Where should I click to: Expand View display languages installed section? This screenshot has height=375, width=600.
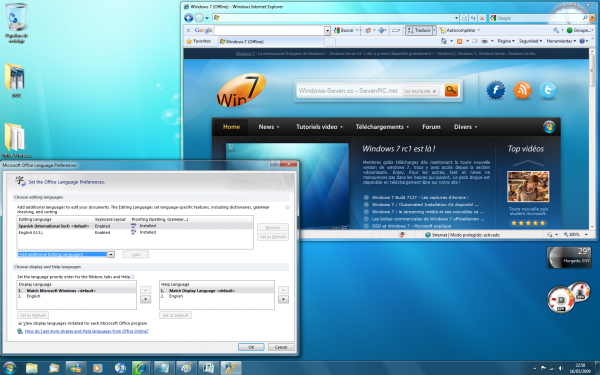(x=20, y=323)
